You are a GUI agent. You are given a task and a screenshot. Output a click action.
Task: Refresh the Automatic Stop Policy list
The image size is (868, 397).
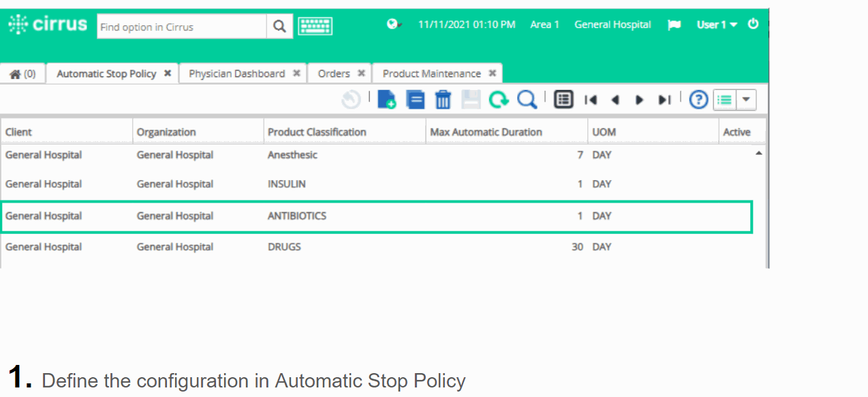(499, 99)
